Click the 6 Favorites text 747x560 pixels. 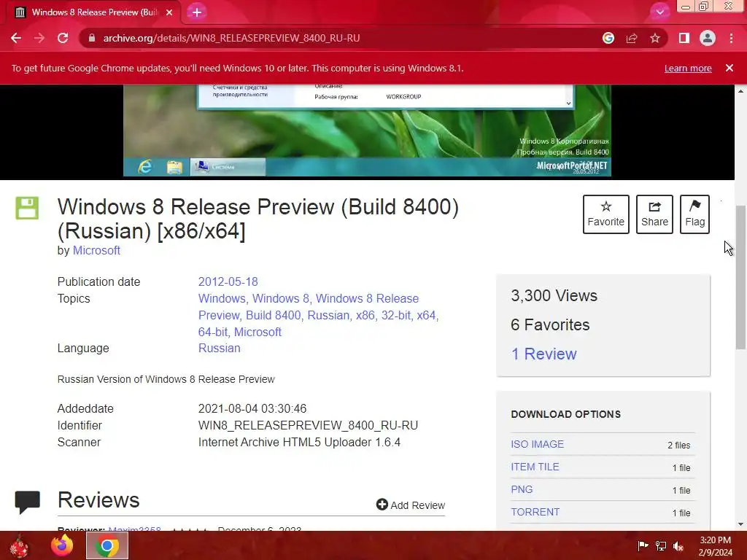pos(550,324)
